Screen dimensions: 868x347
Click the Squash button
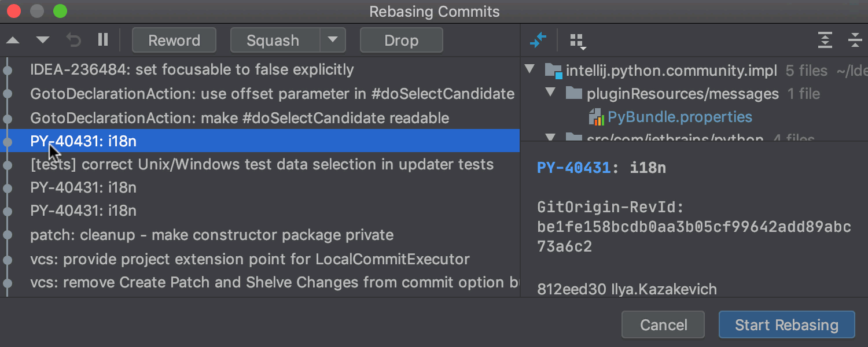(273, 40)
